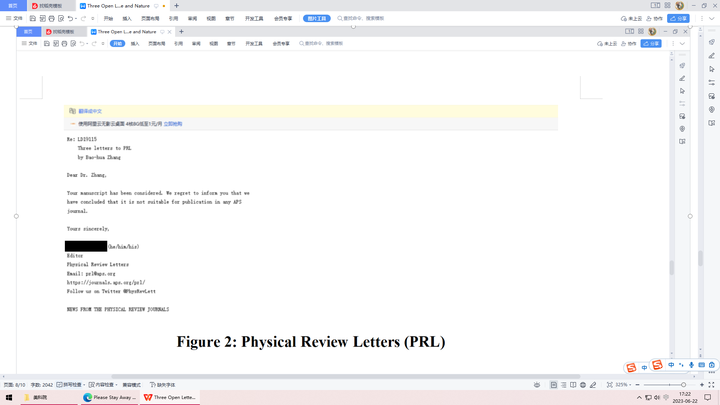Click the horizontal scrollbar below the document
This screenshot has height=405, width=720.
345,377
